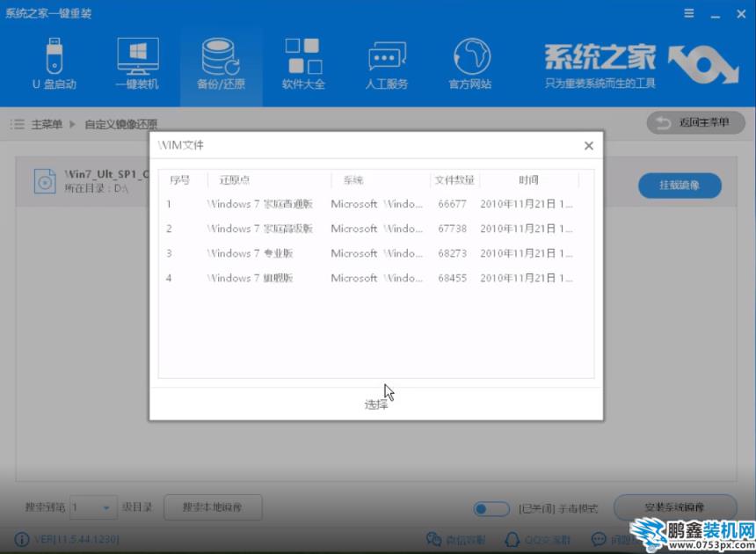Open the hamburger menu in title bar

tap(689, 13)
